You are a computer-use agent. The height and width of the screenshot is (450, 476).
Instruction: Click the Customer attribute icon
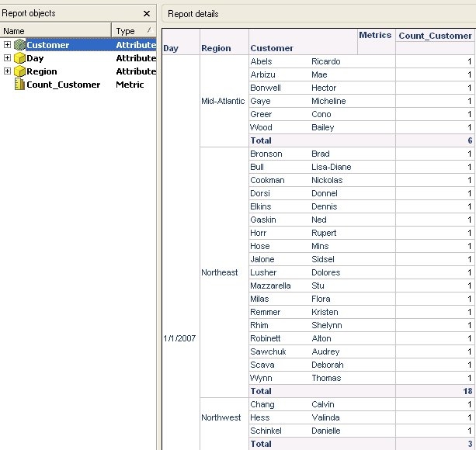click(x=19, y=45)
